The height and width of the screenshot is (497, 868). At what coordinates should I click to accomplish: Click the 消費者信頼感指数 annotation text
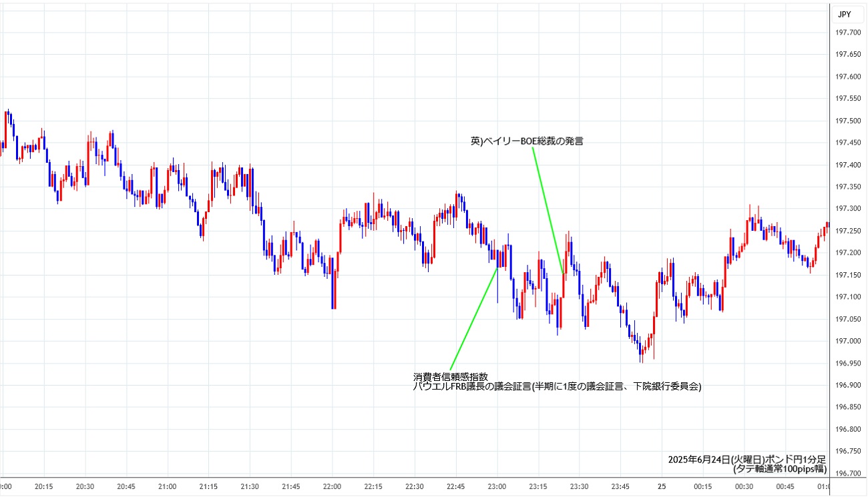tap(450, 377)
